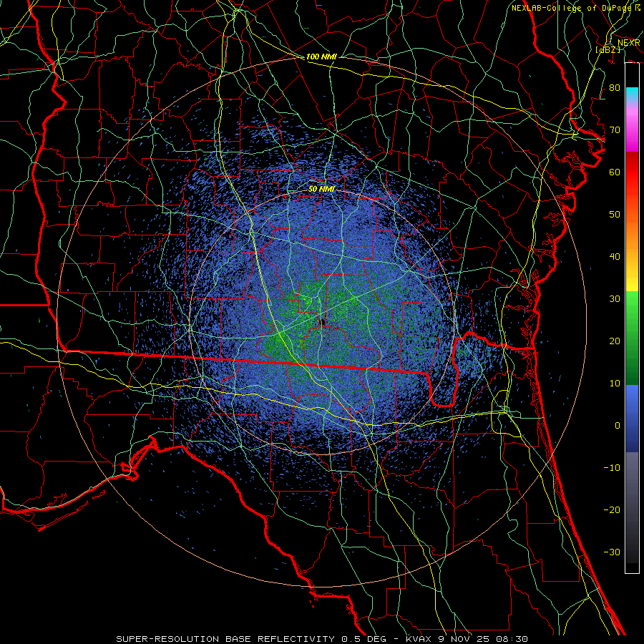Click the "KVAX" station ID in the caption
Viewport: 644px width, 644px height.
[x=420, y=639]
